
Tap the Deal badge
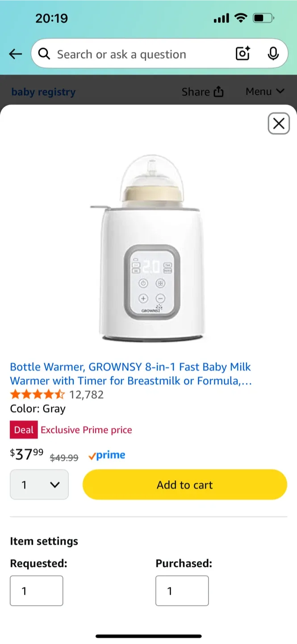pos(24,429)
